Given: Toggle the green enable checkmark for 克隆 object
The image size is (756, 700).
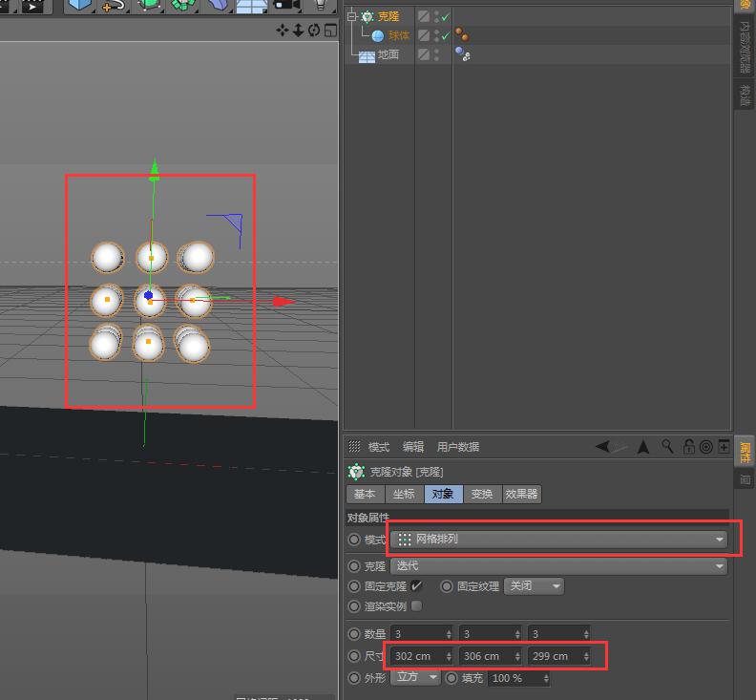Looking at the screenshot, I should (445, 16).
